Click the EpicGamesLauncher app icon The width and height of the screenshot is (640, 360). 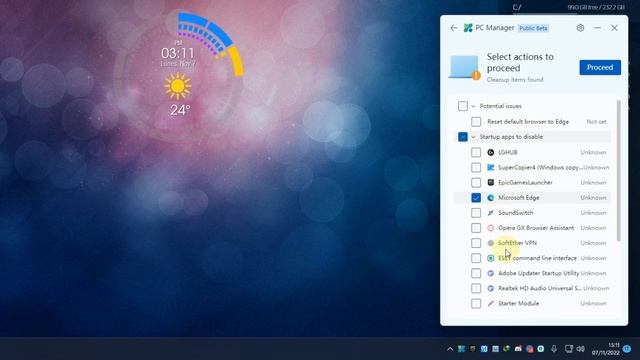[x=491, y=182]
